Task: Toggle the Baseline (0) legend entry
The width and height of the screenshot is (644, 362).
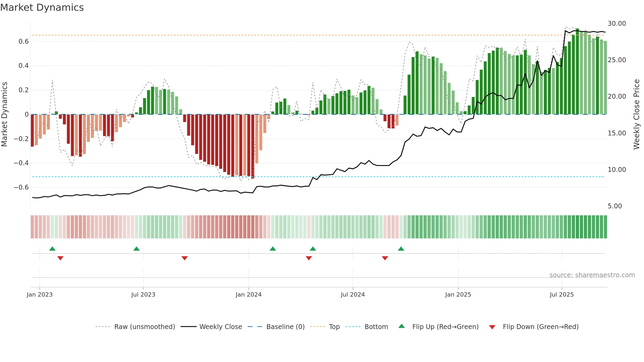Action: 276,327
